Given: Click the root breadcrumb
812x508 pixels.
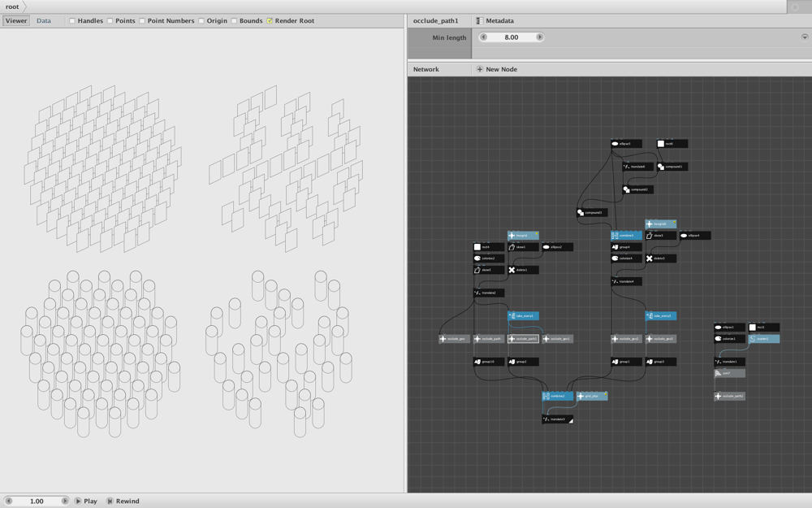Looking at the screenshot, I should pyautogui.click(x=12, y=7).
